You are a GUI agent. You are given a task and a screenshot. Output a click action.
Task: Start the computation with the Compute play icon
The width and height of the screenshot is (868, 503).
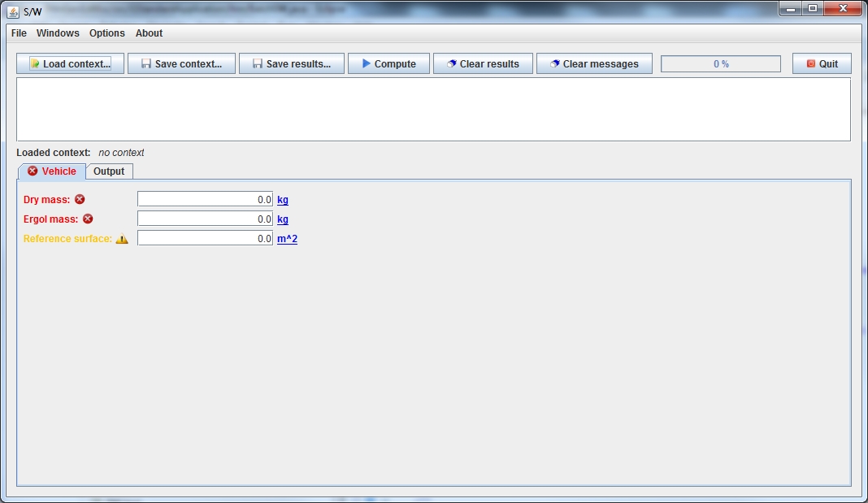pos(367,64)
